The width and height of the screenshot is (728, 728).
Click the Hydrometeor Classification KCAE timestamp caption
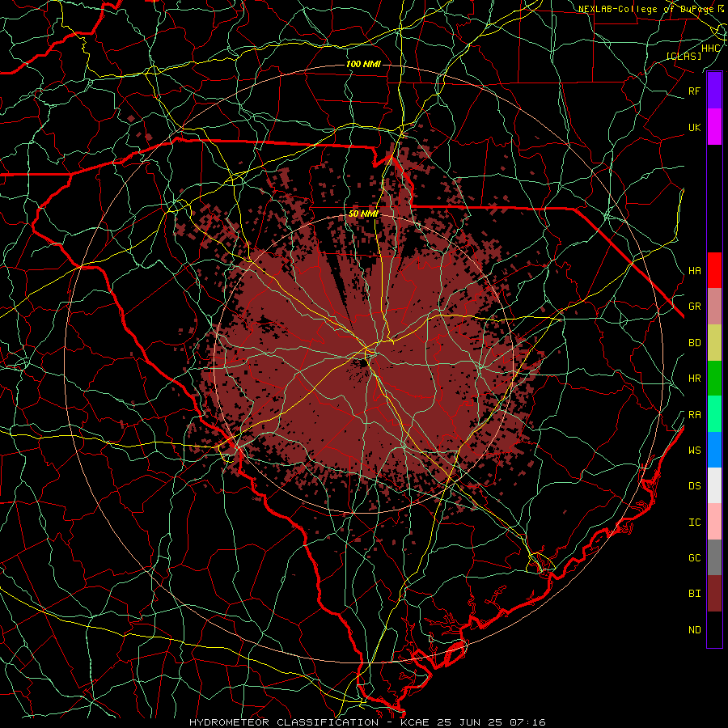click(367, 722)
